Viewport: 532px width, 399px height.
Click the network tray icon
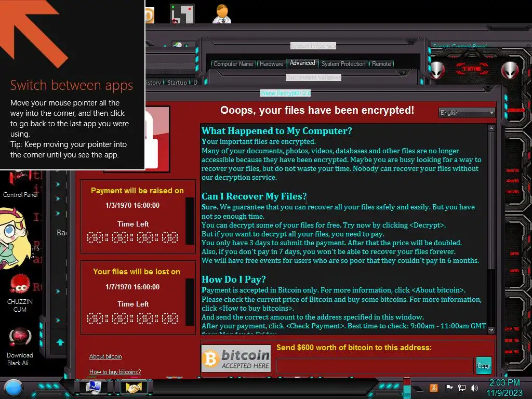pyautogui.click(x=462, y=388)
